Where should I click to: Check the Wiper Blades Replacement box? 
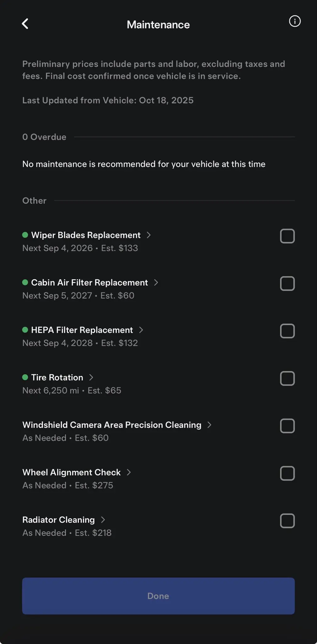[287, 236]
